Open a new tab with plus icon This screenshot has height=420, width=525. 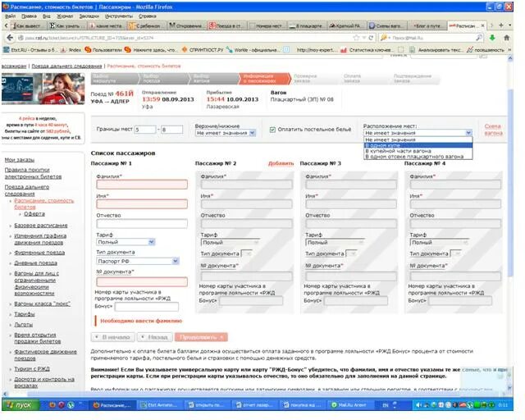(x=501, y=25)
